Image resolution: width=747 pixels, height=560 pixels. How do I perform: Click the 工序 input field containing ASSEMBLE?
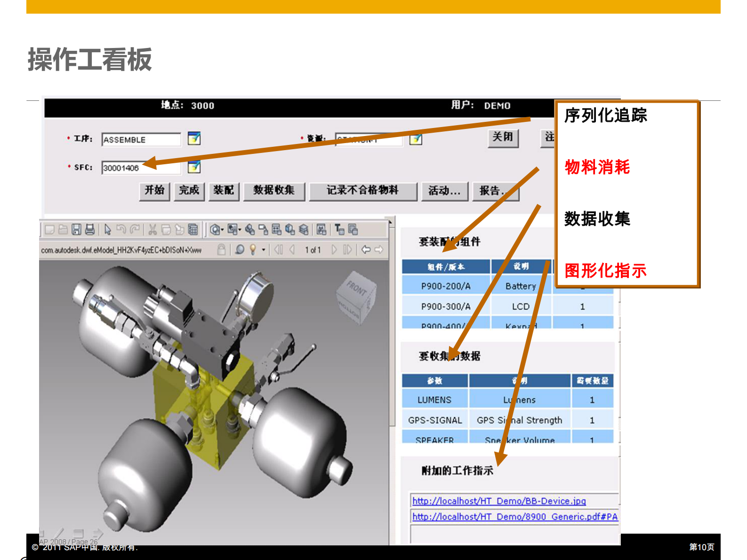(141, 140)
